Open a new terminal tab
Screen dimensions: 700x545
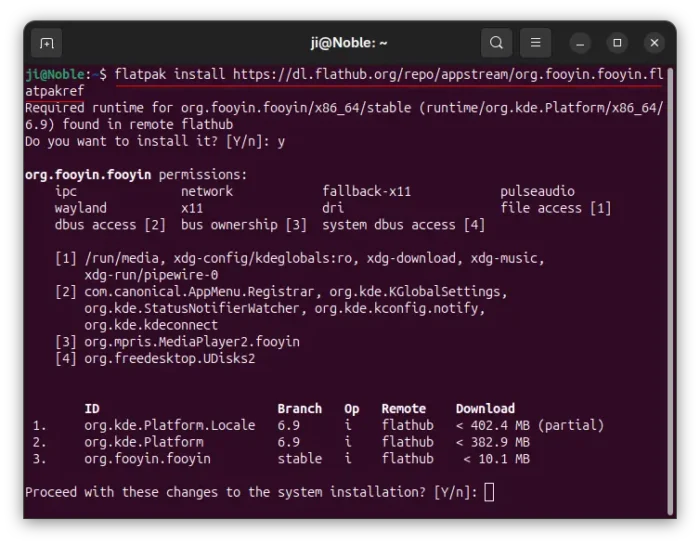46,43
